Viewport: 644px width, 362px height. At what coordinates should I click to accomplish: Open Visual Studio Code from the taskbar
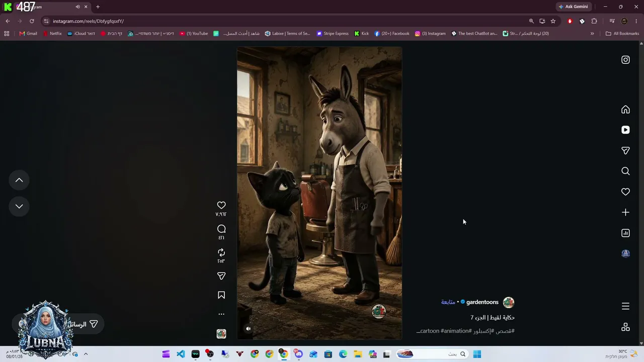pyautogui.click(x=181, y=354)
